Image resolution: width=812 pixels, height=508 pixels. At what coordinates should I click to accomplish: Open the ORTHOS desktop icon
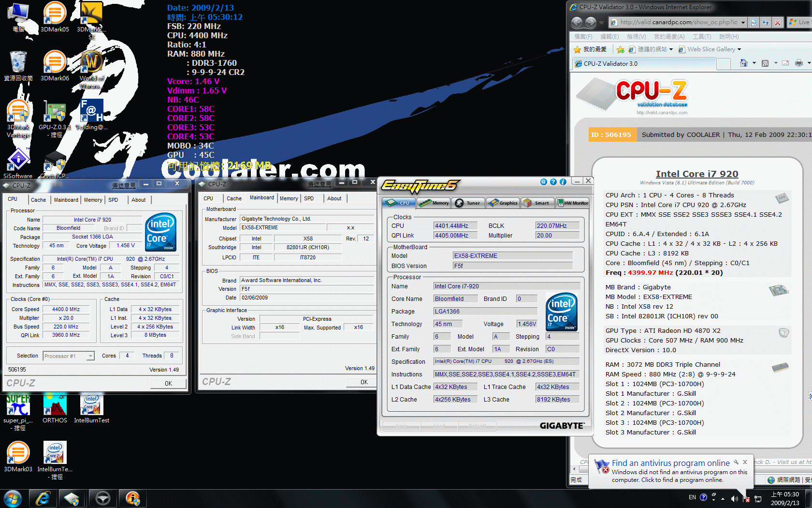(55, 409)
